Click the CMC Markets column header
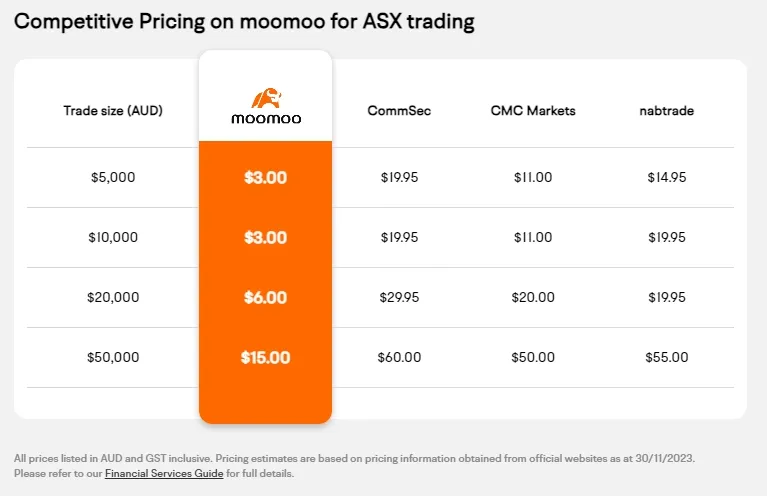Image resolution: width=767 pixels, height=496 pixels. click(533, 111)
